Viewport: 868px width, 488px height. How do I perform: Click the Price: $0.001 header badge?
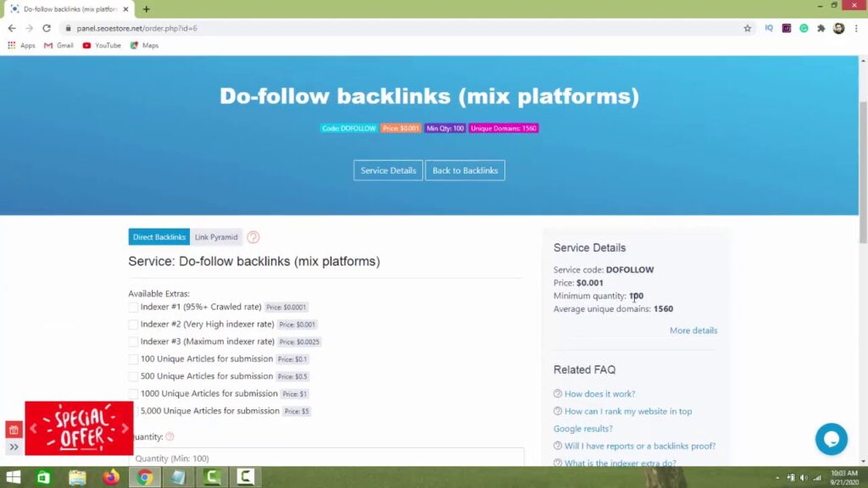point(401,129)
